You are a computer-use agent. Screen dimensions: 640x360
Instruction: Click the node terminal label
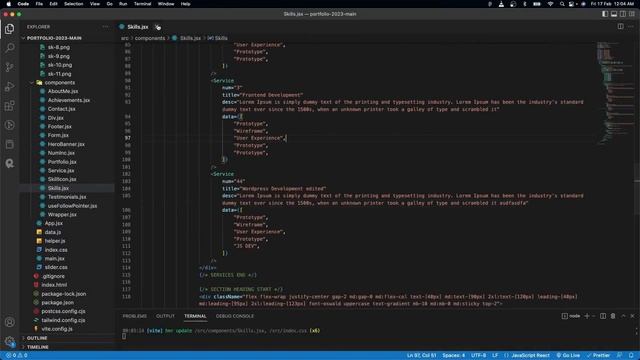tap(574, 316)
